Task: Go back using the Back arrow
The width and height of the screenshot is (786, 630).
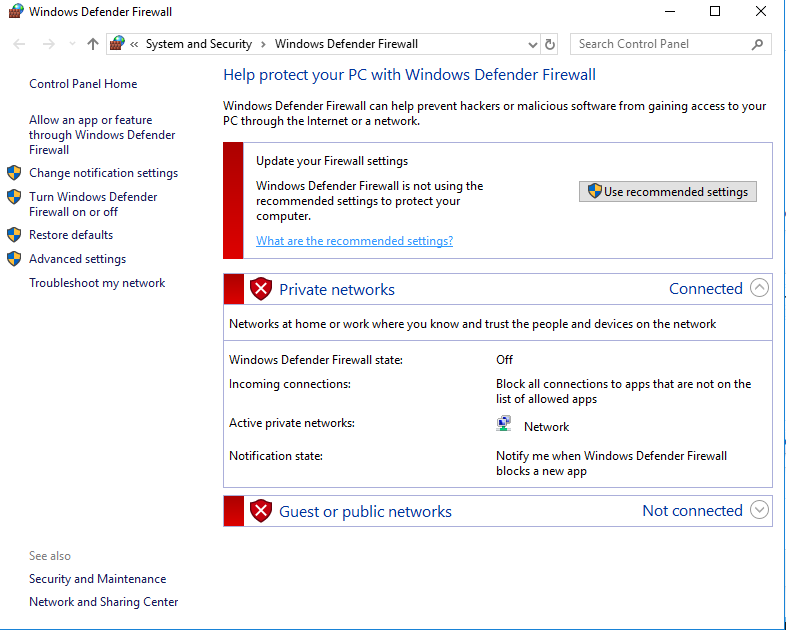Action: pyautogui.click(x=19, y=44)
